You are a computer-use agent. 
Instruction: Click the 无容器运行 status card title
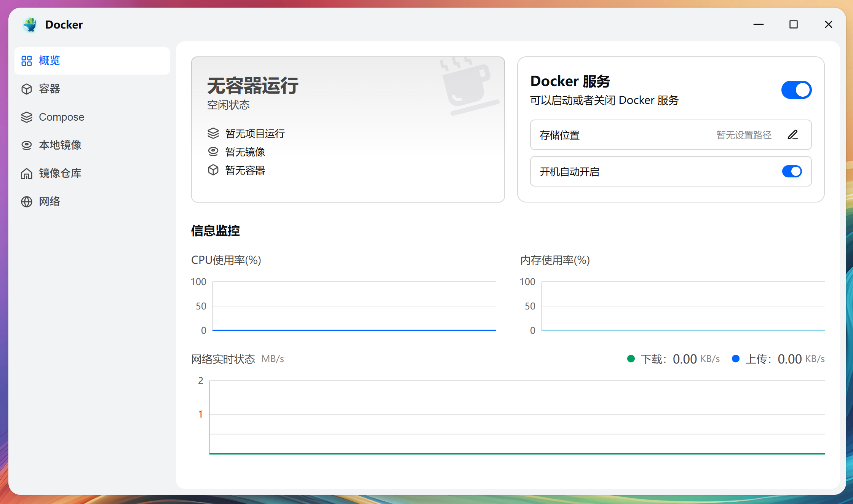(253, 86)
